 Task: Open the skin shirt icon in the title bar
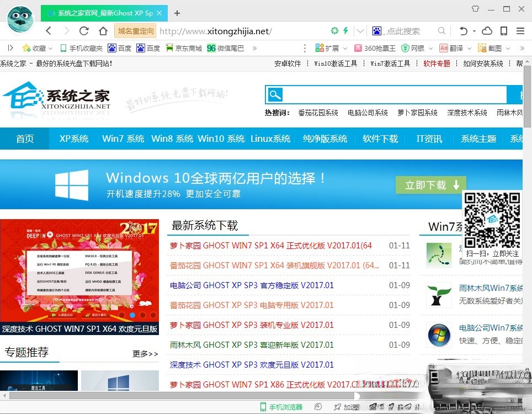coord(475,9)
